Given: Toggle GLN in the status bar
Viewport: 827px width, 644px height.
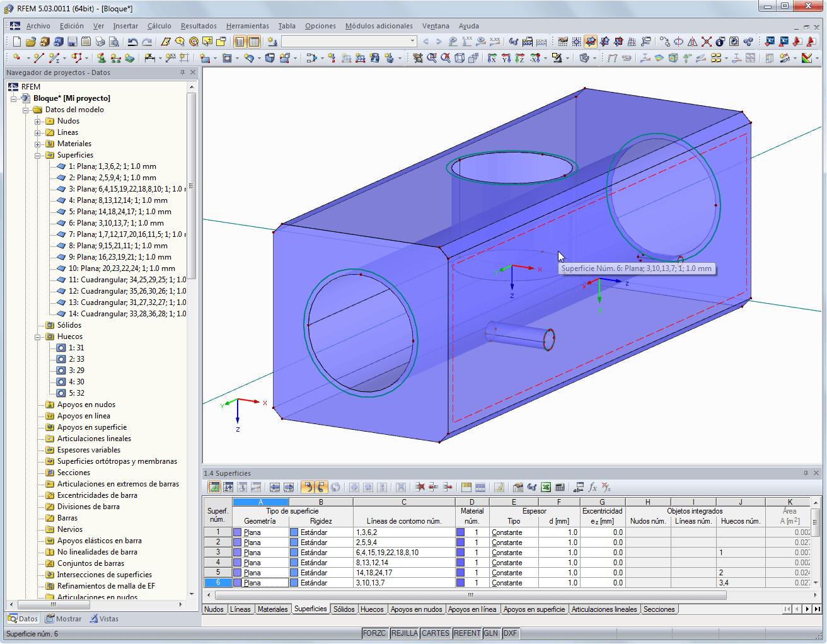Looking at the screenshot, I should (492, 633).
